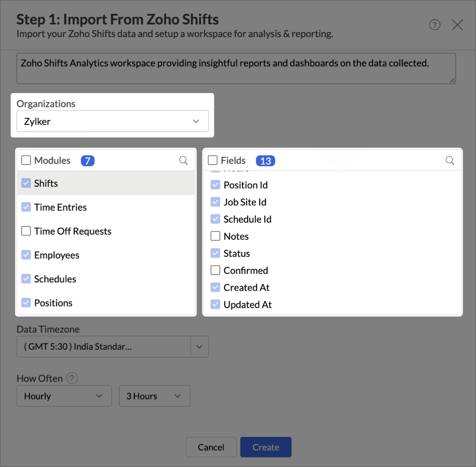
Task: Tick the Confirmed field checkbox
Action: point(215,270)
